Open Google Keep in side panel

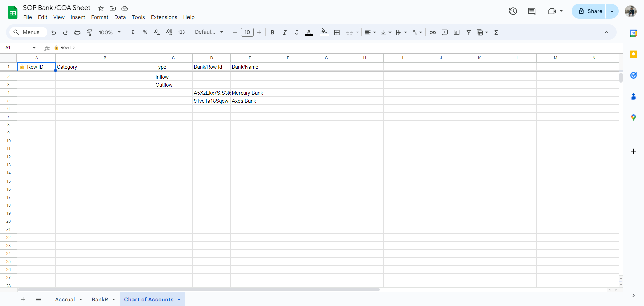click(x=633, y=54)
